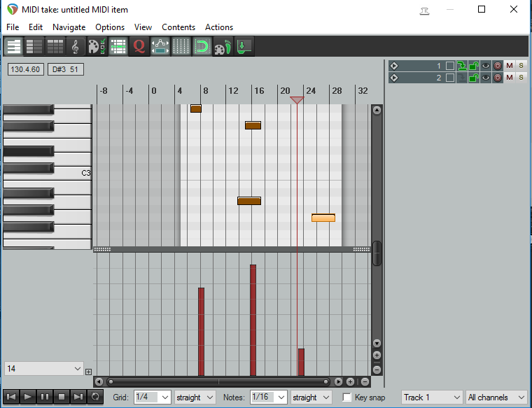Solo track 1 with S button

tap(521, 66)
